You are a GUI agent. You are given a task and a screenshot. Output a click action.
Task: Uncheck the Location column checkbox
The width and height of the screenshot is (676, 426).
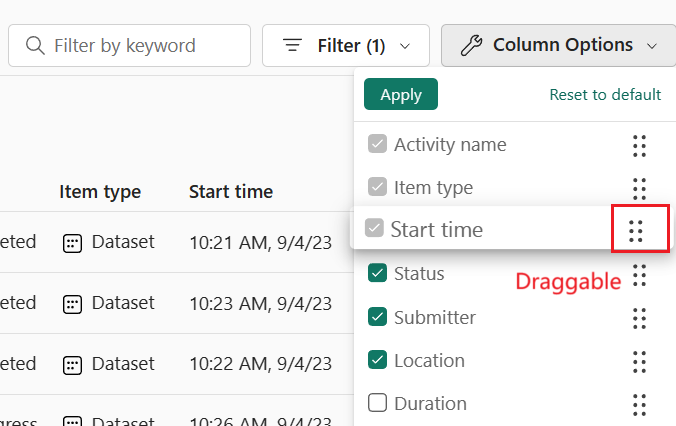pyautogui.click(x=378, y=360)
